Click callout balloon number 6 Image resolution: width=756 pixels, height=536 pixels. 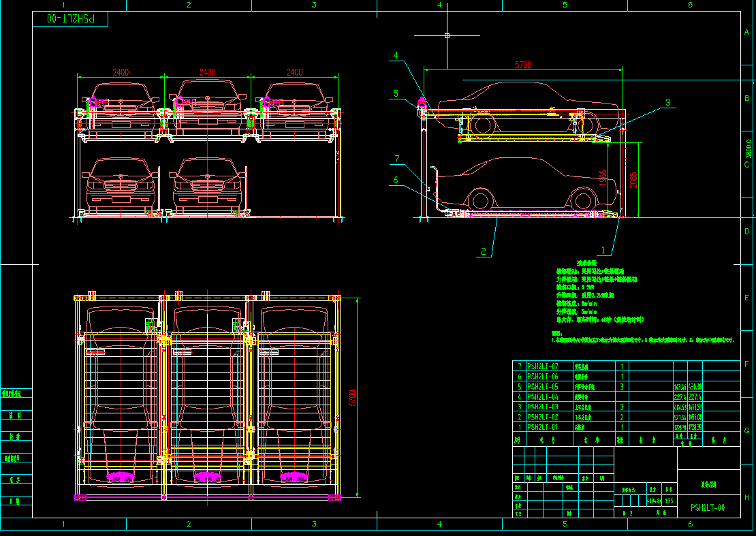click(395, 180)
